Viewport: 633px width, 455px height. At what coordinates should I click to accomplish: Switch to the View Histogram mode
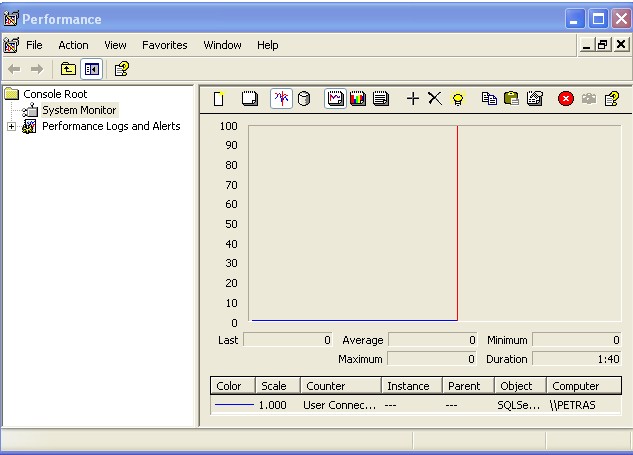[x=358, y=99]
